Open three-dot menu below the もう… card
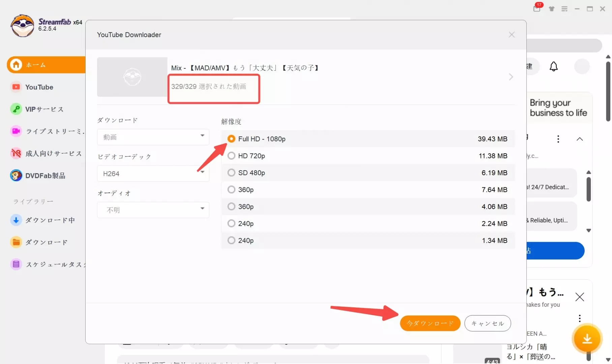The width and height of the screenshot is (612, 364). coord(580,318)
